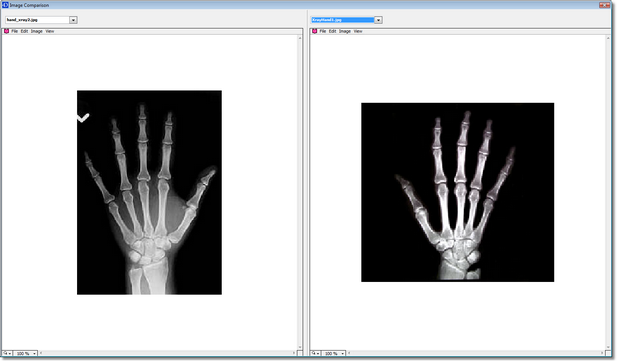617x362 pixels.
Task: Close the Image Comparison window
Action: click(x=604, y=5)
